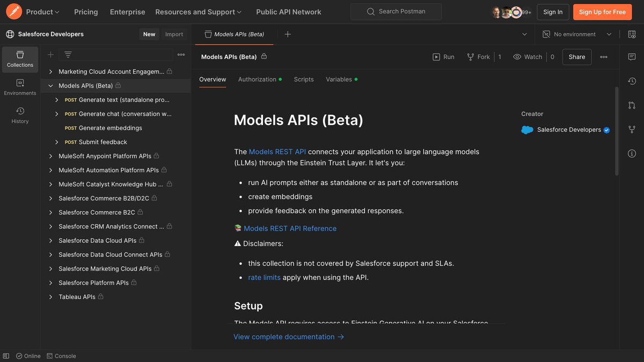Click the New button in workspace header

149,34
